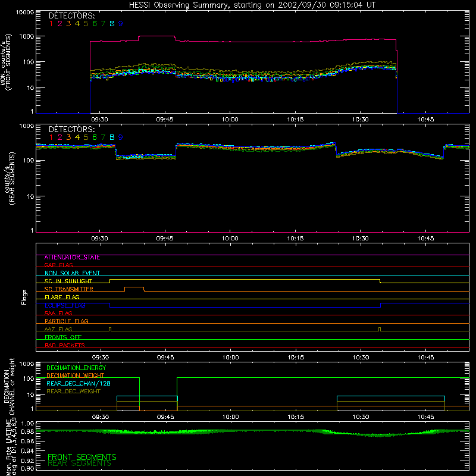Select detector number 8 in front segments legend
The height and width of the screenshot is (476, 476).
(x=112, y=24)
